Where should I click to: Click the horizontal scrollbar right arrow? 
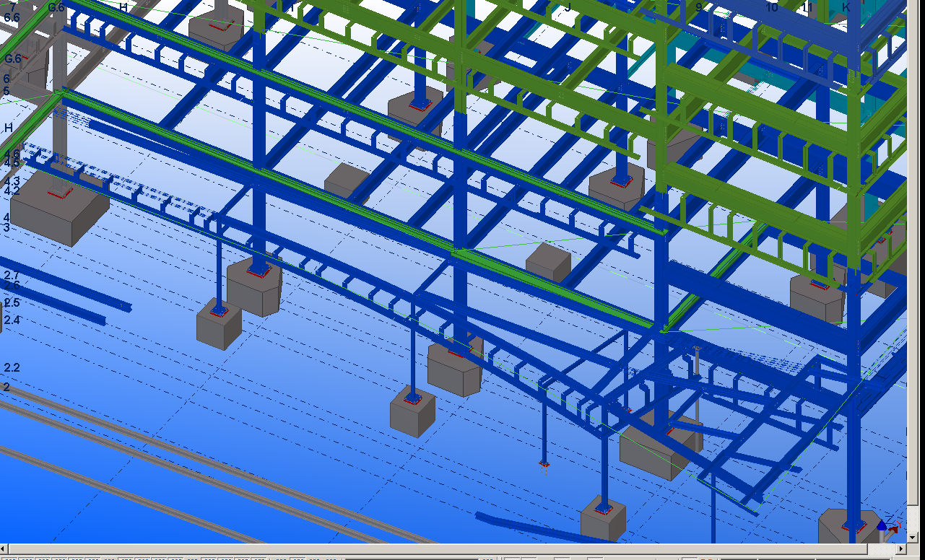click(901, 549)
